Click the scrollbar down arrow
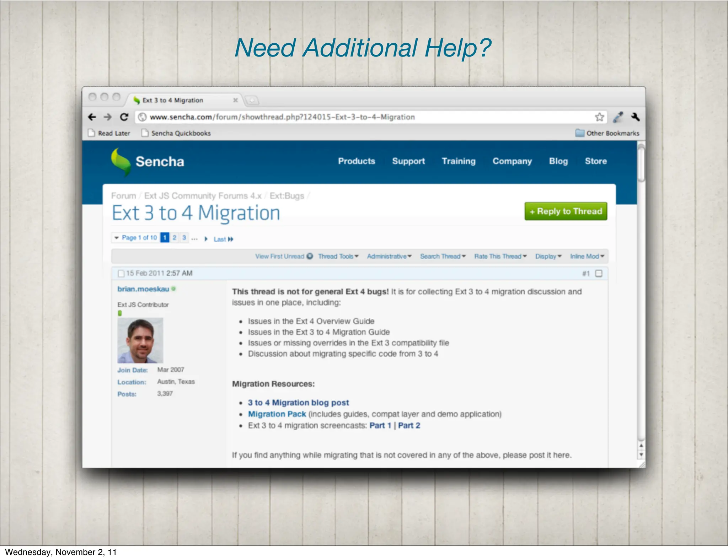The image size is (728, 560). click(x=641, y=454)
